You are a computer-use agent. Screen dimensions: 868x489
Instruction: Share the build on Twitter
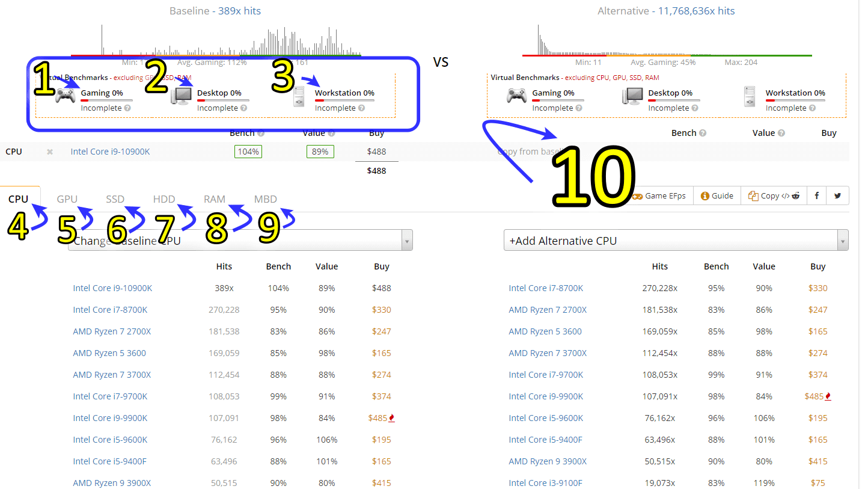pos(837,195)
